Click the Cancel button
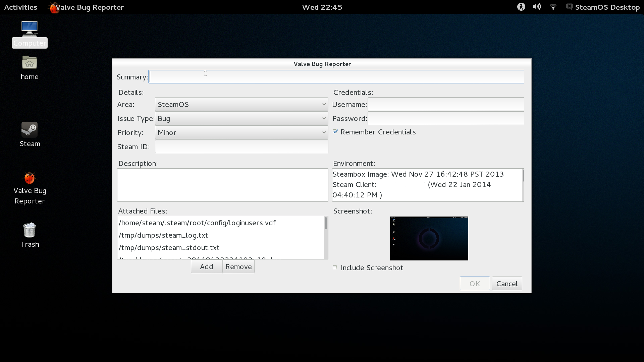 (x=507, y=284)
